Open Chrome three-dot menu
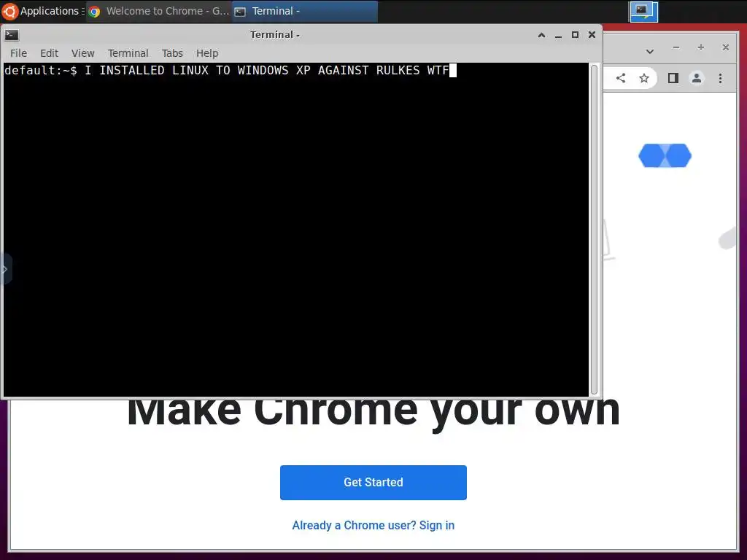Viewport: 747px width, 560px height. pyautogui.click(x=720, y=78)
